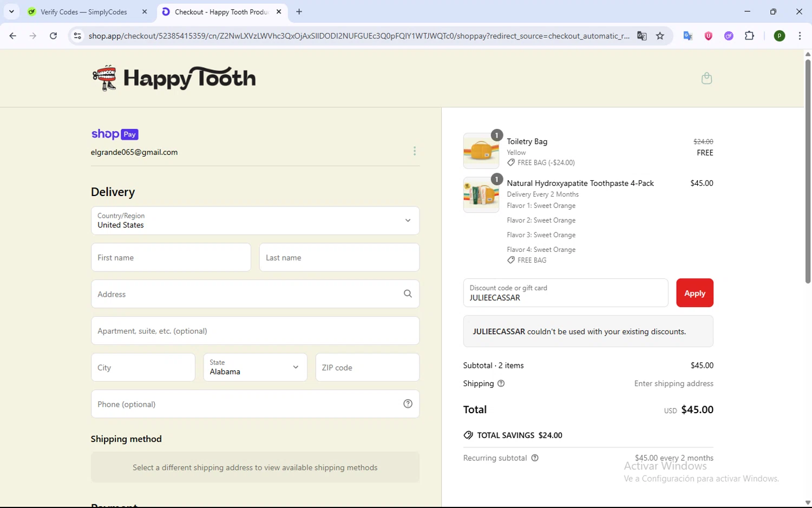812x508 pixels.
Task: Close the Verify Codes tab
Action: [x=144, y=11]
